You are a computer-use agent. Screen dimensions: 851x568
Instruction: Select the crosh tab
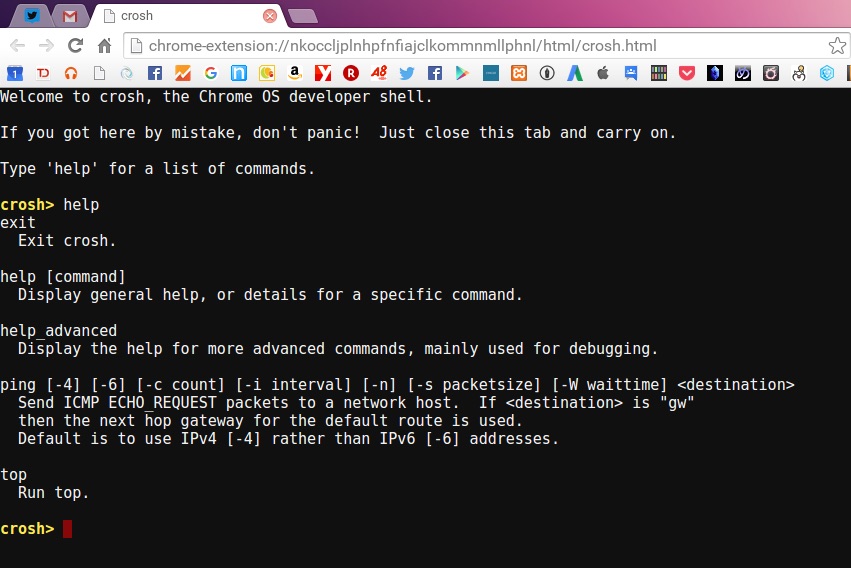186,16
